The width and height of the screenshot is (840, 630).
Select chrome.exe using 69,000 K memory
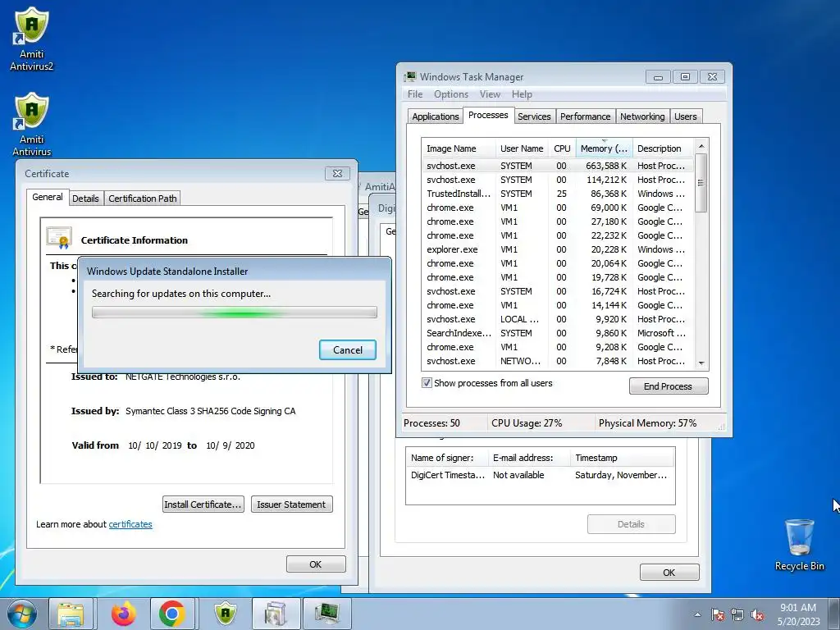[x=557, y=208]
